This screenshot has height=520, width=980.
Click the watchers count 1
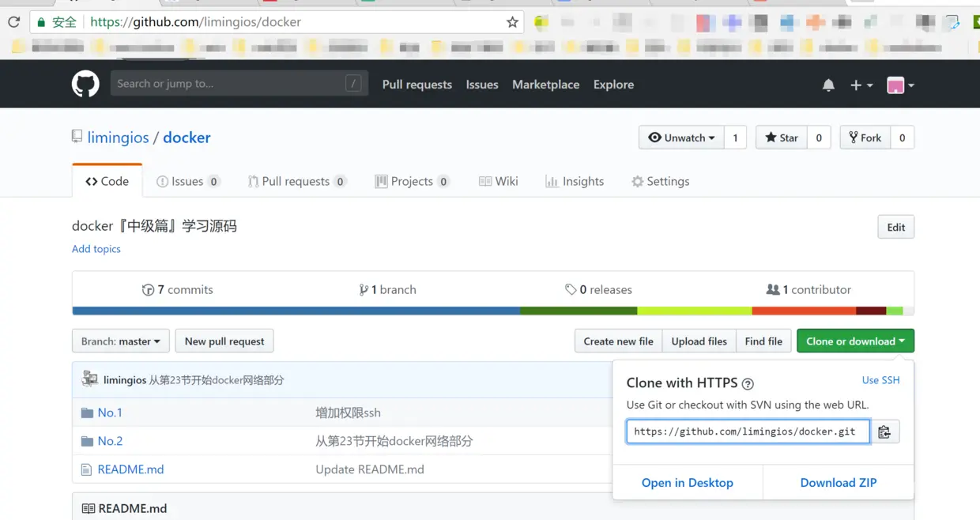tap(735, 138)
